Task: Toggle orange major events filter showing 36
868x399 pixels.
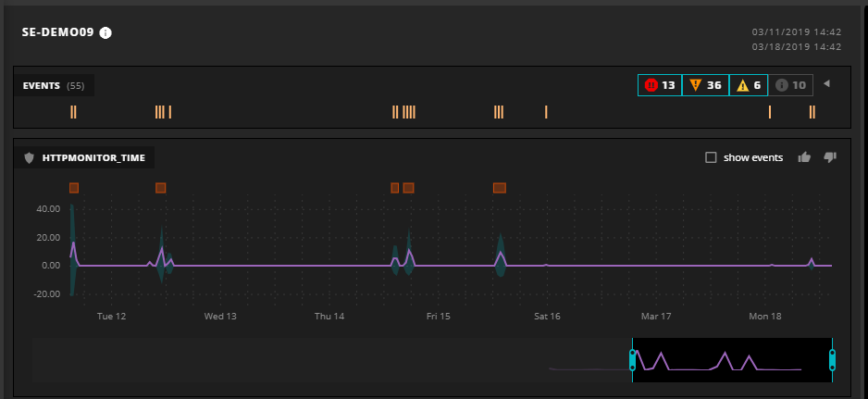Action: 705,85
